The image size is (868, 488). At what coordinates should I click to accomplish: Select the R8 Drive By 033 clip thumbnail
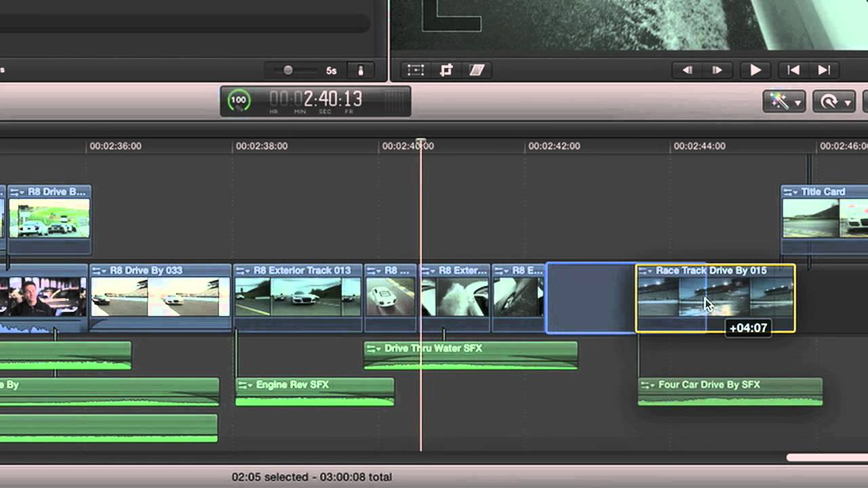(160, 297)
